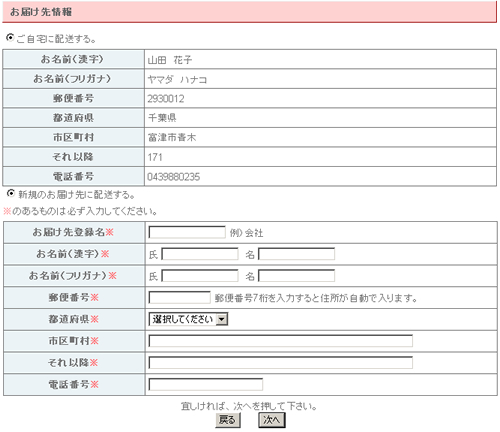Click the 例) 会社 hint text

(246, 233)
